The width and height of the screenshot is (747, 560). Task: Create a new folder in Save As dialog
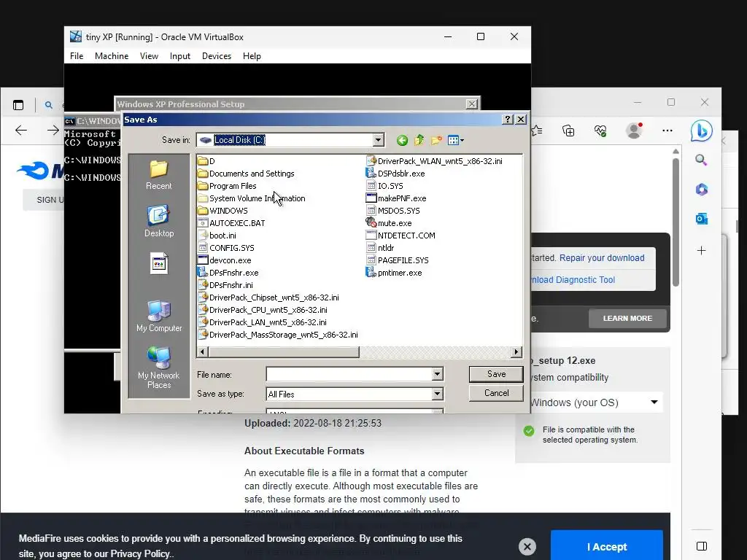click(436, 140)
